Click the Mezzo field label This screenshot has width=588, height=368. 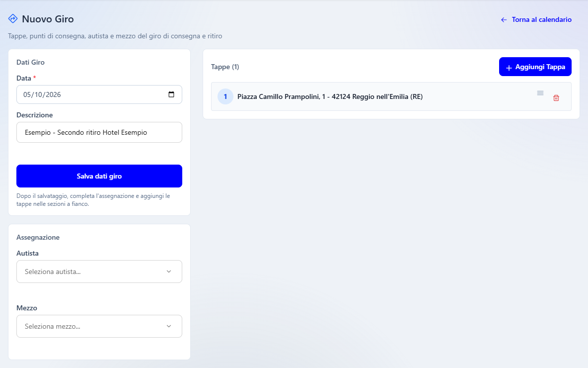[x=27, y=308]
